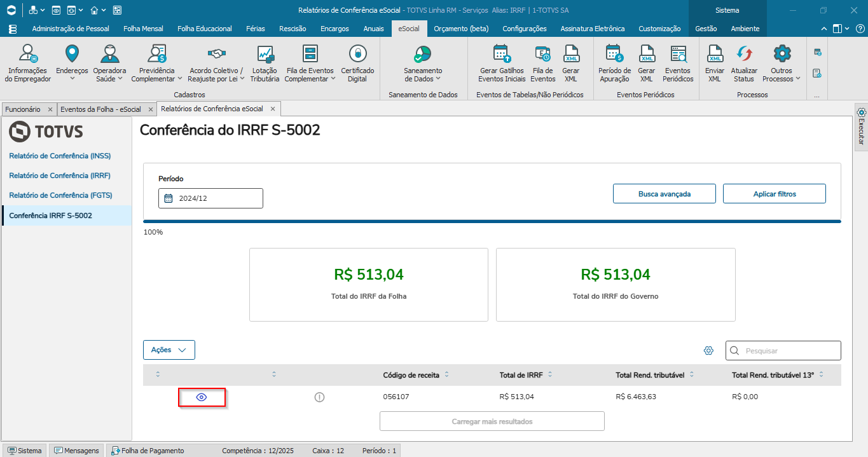
Task: Open the stacked-bars module menu icon
Action: tap(13, 29)
